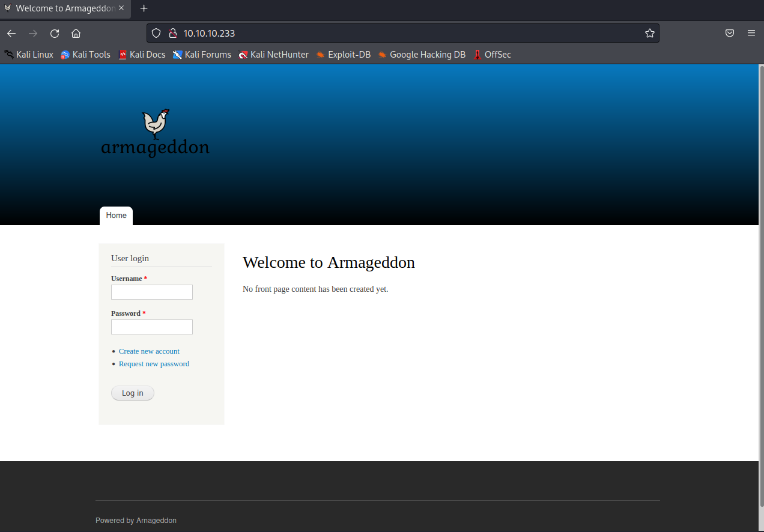Click the Armageddon rooster logo
Image resolution: width=764 pixels, height=532 pixels.
(x=156, y=133)
